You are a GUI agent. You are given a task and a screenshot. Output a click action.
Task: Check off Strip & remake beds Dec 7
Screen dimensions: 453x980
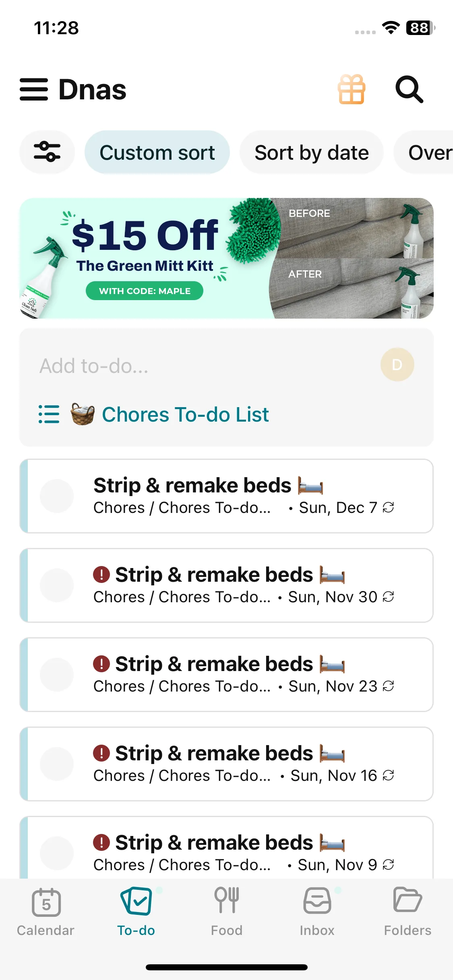pos(57,496)
